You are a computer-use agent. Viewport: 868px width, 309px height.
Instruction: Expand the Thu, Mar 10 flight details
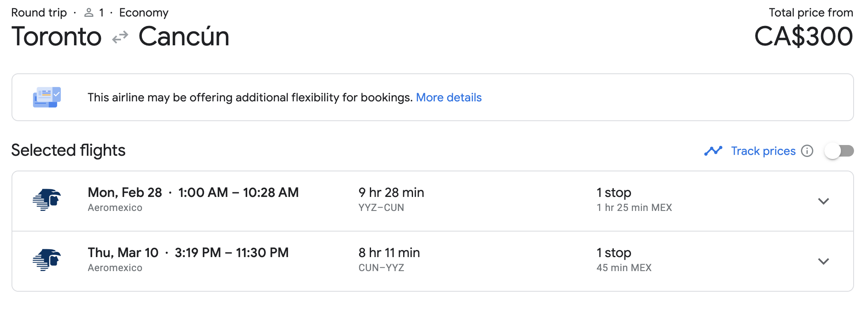pos(823,261)
